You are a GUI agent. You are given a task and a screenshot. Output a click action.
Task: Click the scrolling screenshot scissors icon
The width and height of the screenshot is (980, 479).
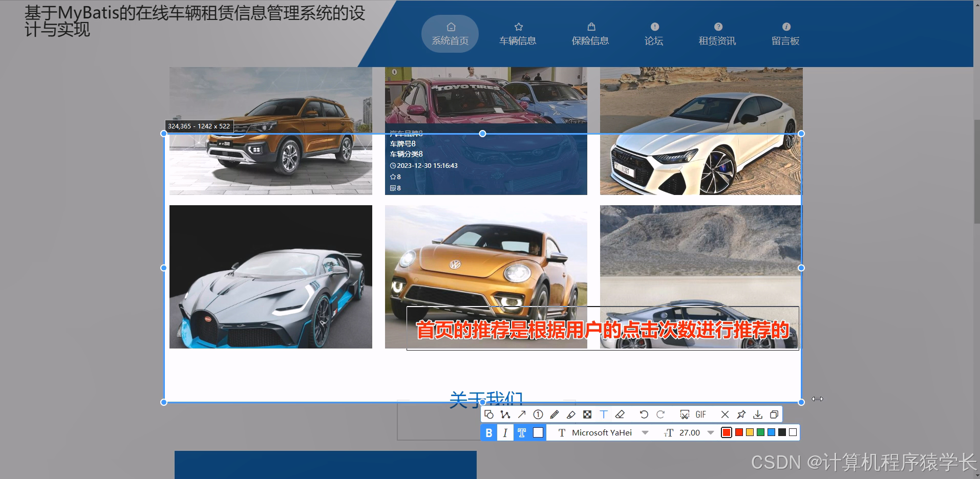coord(685,415)
